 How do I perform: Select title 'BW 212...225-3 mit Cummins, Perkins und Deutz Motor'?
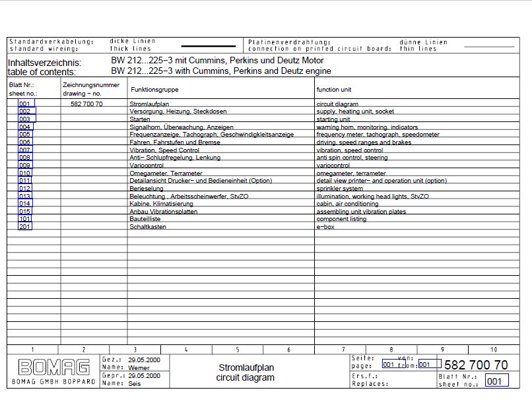217,60
